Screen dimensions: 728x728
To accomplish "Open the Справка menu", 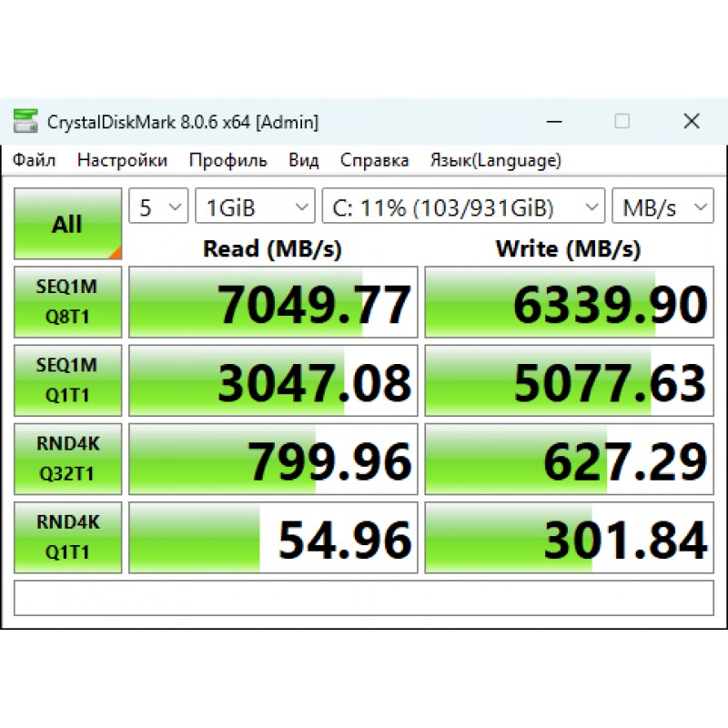I will pos(374,161).
